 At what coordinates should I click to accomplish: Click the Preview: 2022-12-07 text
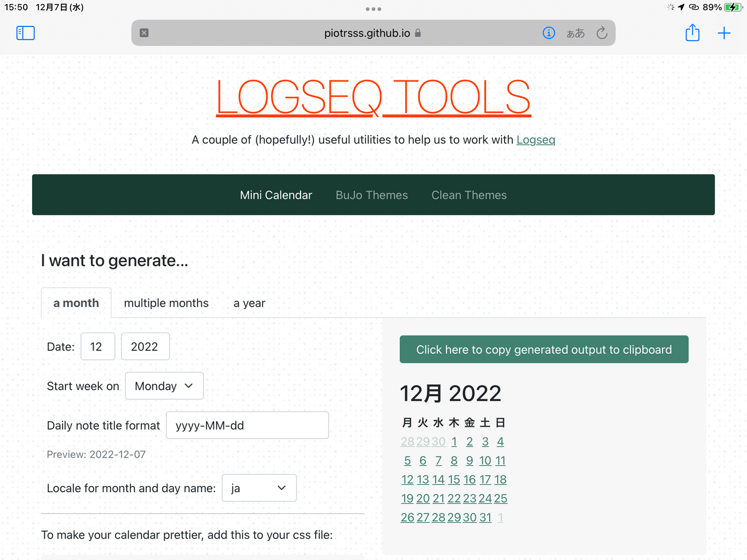[x=96, y=454]
